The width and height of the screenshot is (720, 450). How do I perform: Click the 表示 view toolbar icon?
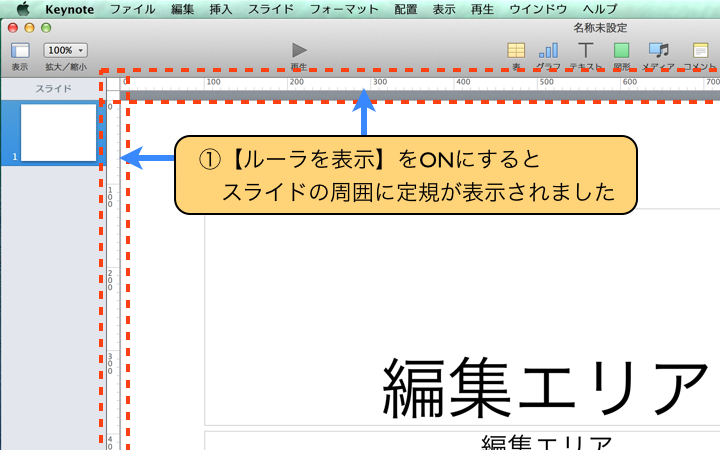click(x=20, y=51)
